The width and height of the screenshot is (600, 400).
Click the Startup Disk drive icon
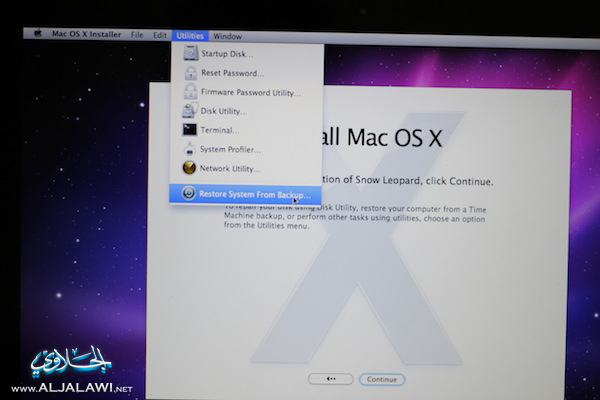click(x=191, y=53)
